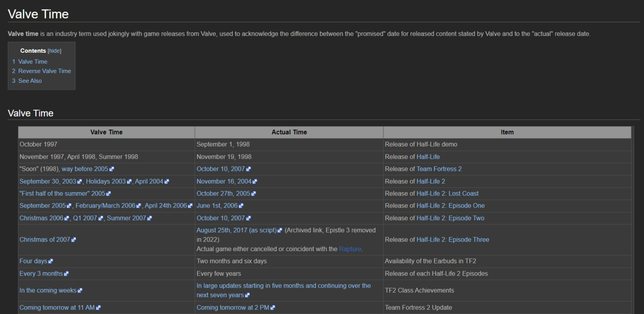The width and height of the screenshot is (644, 314).
Task: Click external icon after 'April 2004'
Action: tap(166, 182)
